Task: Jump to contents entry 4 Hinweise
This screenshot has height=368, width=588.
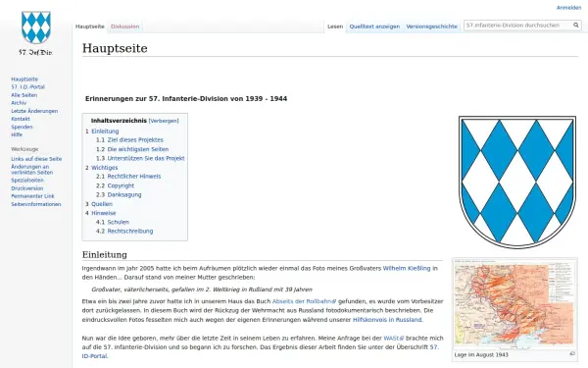Action: click(x=101, y=213)
